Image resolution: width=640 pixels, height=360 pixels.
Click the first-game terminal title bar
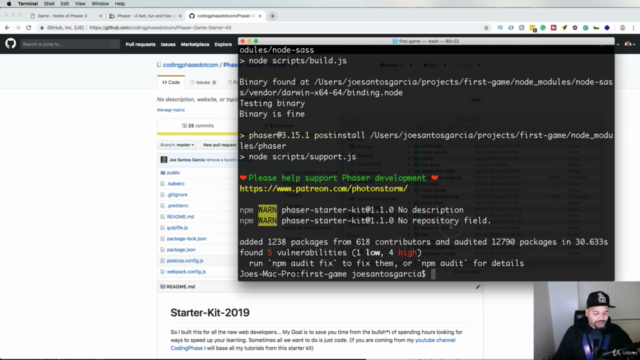[426, 41]
